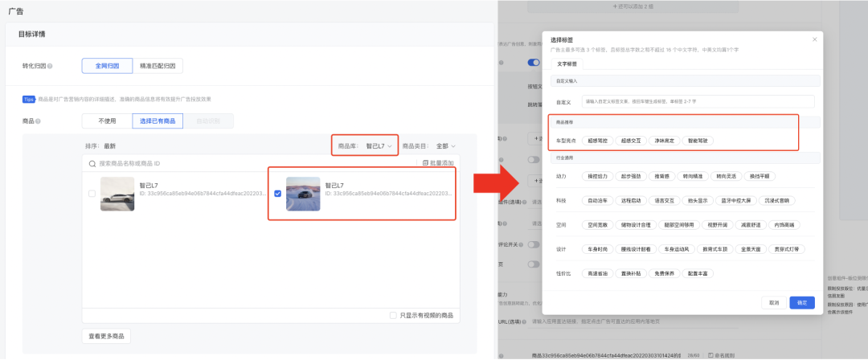The width and height of the screenshot is (868, 360).
Task: Choose 不使用 for product setting
Action: pos(107,121)
